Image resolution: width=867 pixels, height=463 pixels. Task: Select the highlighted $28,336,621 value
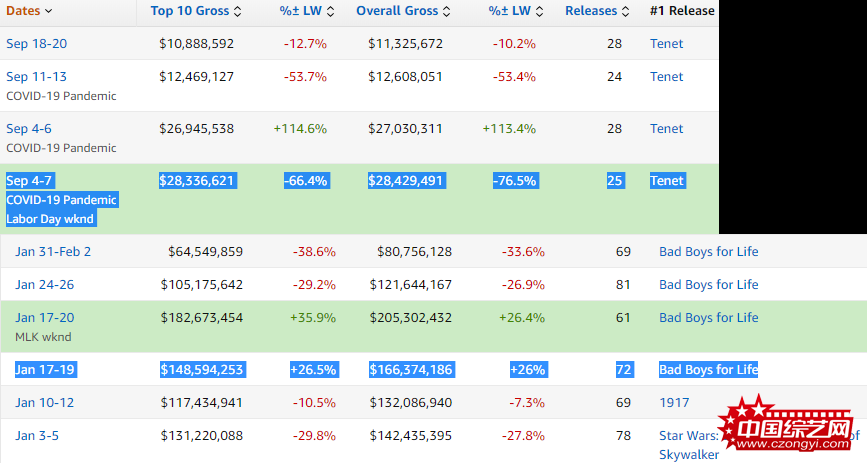[x=197, y=181]
